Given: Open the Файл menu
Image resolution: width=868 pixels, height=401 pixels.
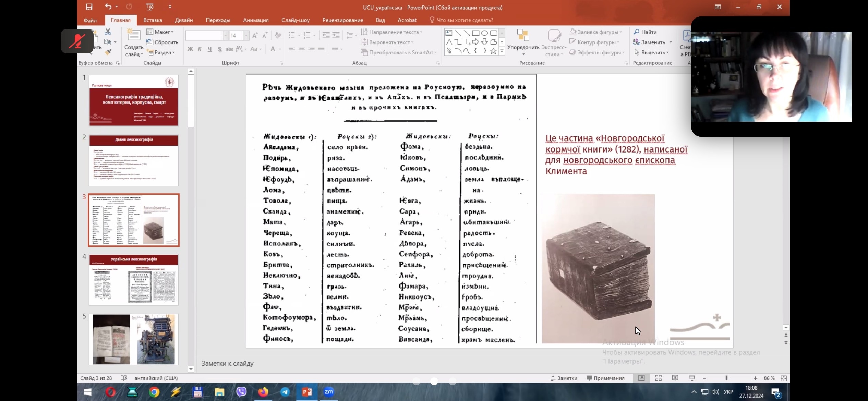Looking at the screenshot, I should [x=90, y=20].
